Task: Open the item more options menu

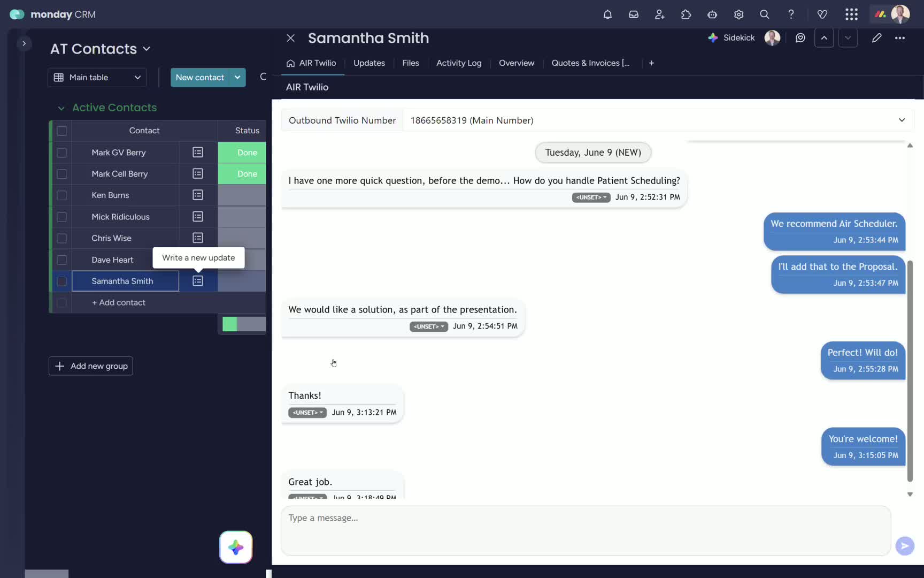Action: click(900, 37)
